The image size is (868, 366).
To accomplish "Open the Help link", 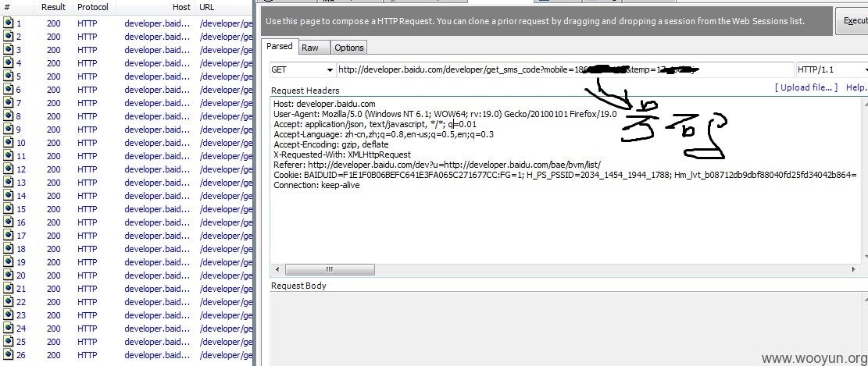I will [855, 87].
